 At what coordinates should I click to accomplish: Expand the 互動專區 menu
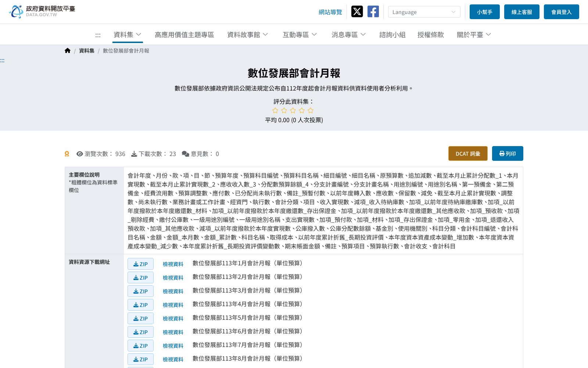300,35
